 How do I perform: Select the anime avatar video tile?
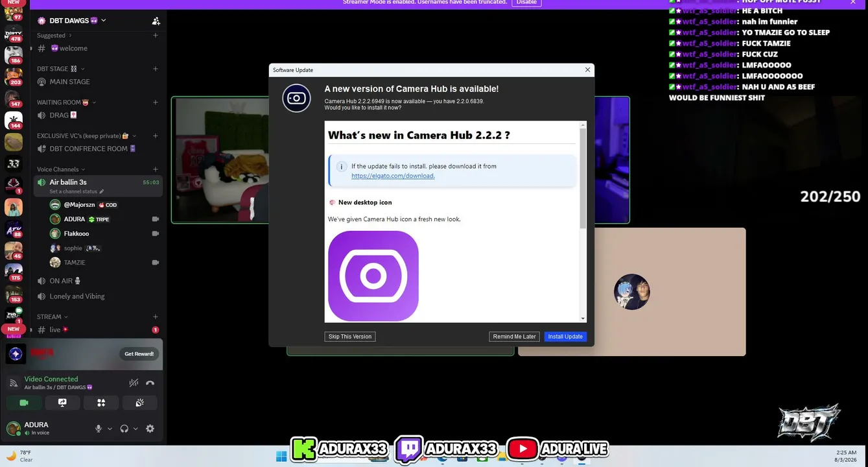point(632,292)
